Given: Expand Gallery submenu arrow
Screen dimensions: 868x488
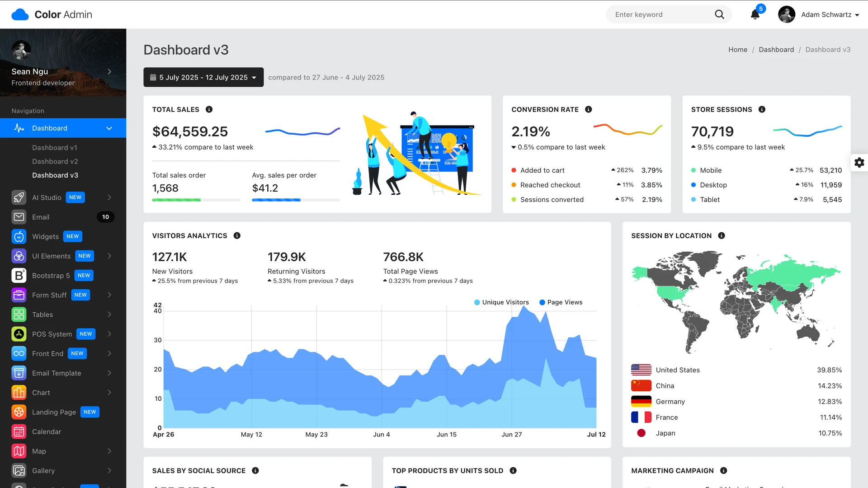Looking at the screenshot, I should pyautogui.click(x=109, y=470).
